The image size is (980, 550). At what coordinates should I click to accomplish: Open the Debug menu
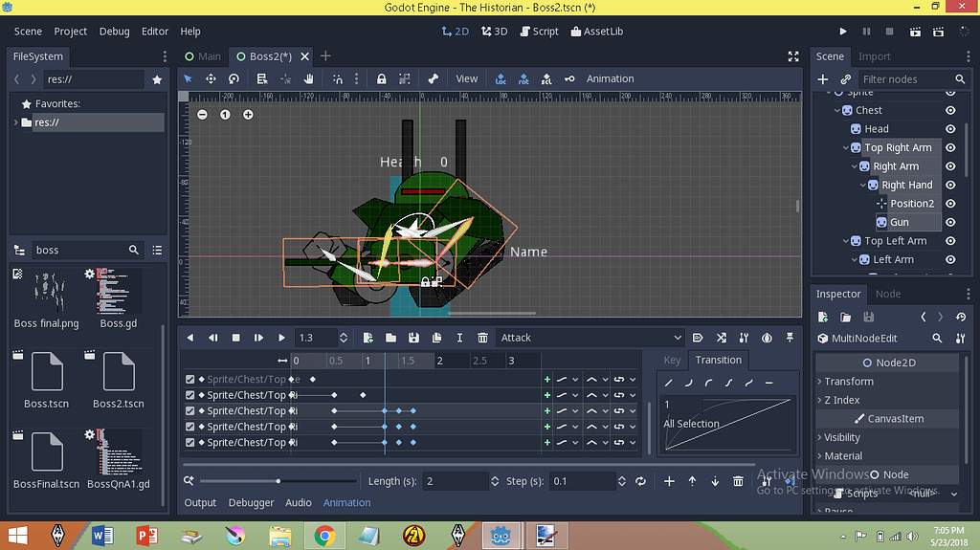coord(114,32)
